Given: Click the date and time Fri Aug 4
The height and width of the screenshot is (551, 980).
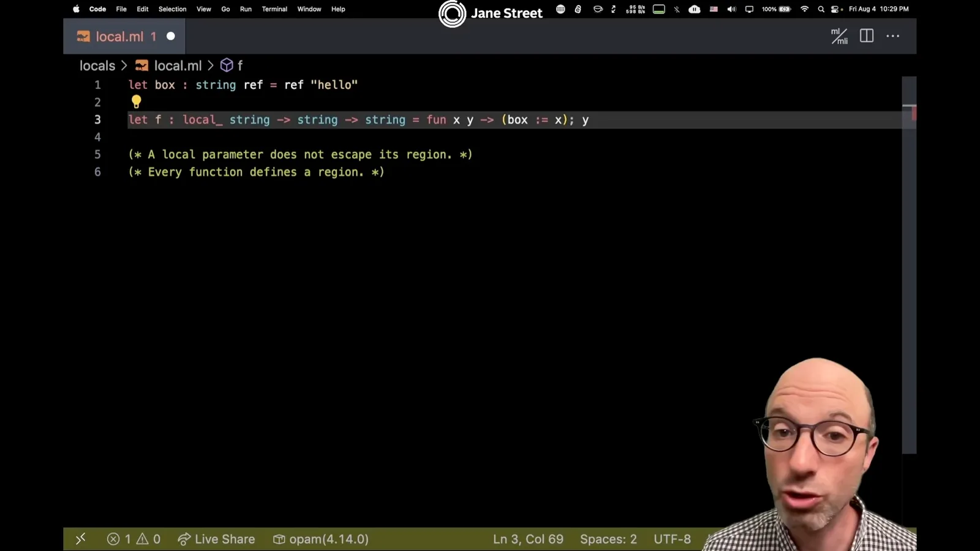Looking at the screenshot, I should tap(878, 9).
